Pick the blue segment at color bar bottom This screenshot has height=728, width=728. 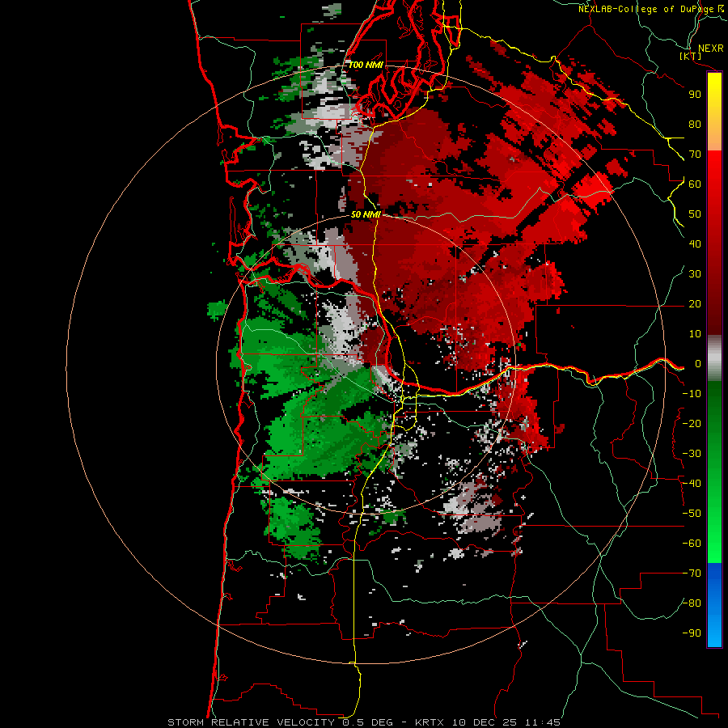pos(714,605)
